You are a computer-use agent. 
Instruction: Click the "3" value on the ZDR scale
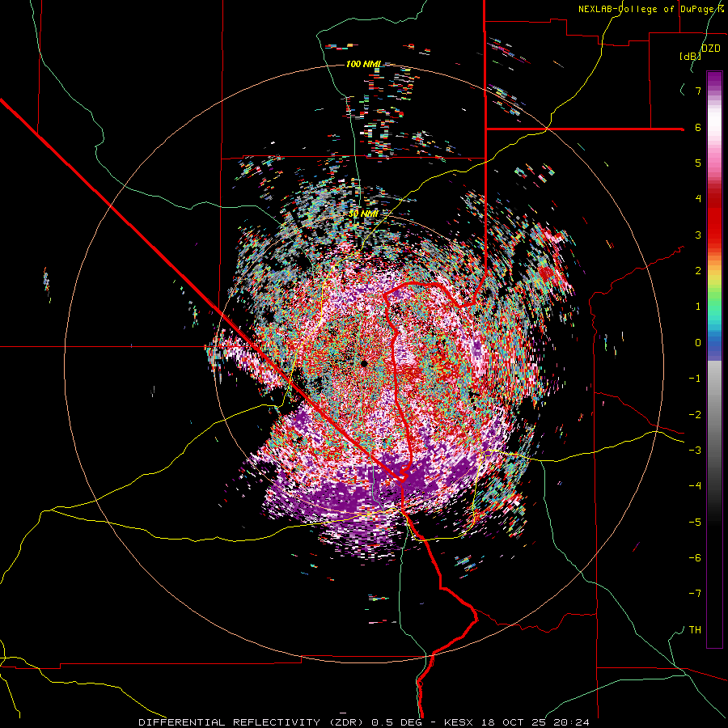coord(698,235)
